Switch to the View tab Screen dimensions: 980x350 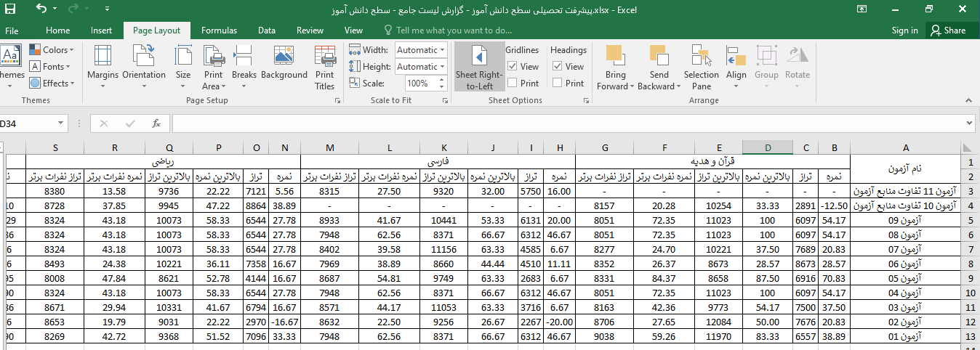(353, 30)
